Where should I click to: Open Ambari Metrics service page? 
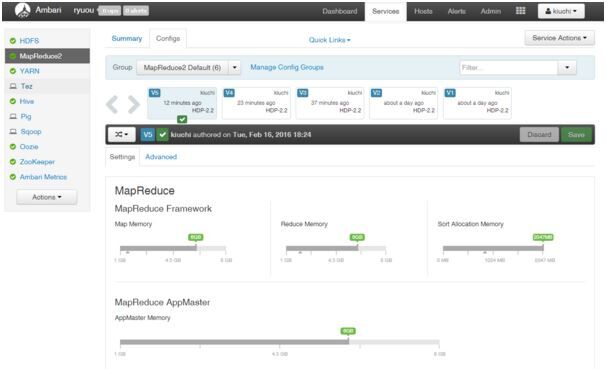click(x=43, y=177)
